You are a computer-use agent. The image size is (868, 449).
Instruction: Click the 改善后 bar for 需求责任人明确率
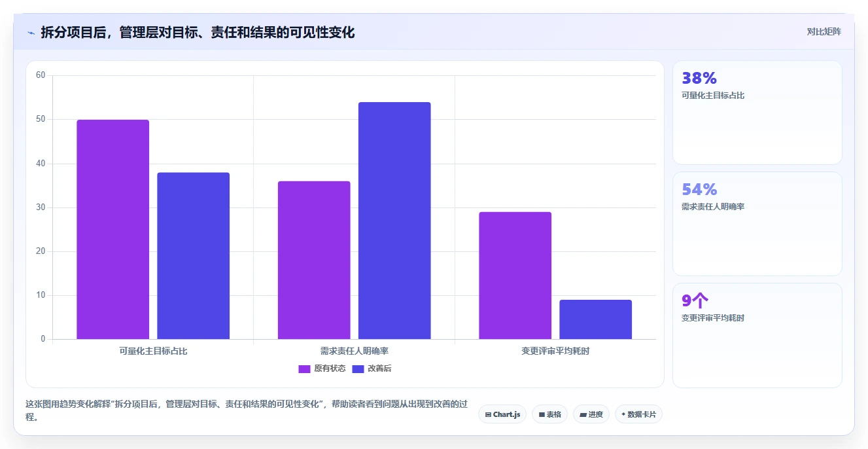tap(394, 221)
